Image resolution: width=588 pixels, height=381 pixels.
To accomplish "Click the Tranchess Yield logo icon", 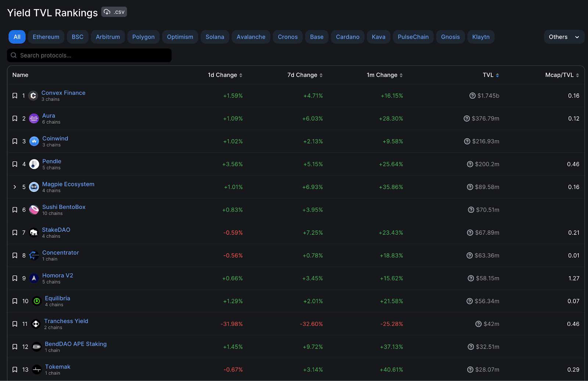I will click(x=36, y=324).
